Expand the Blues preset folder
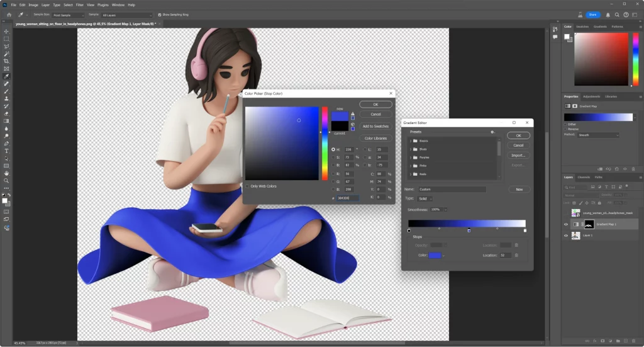The height and width of the screenshot is (347, 644). coord(410,149)
